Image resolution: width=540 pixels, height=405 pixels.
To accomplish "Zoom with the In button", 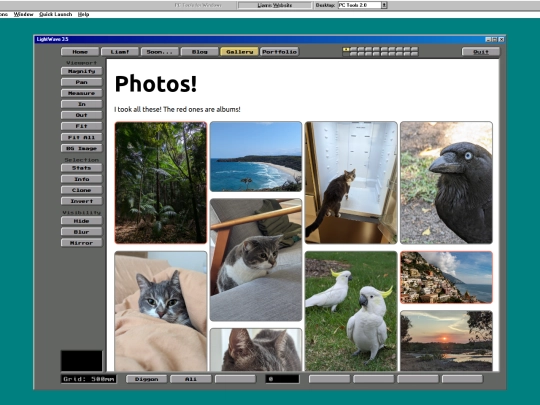I will (82, 104).
